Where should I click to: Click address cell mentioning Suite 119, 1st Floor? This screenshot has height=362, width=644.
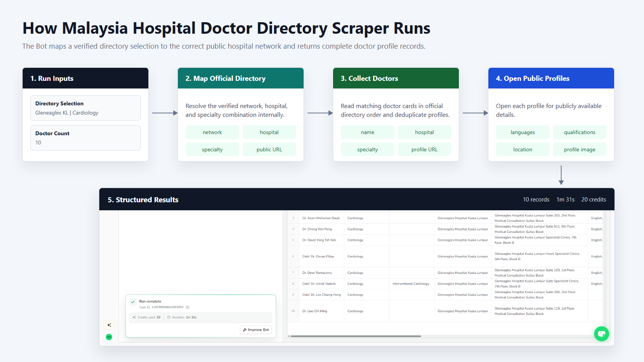(x=539, y=311)
